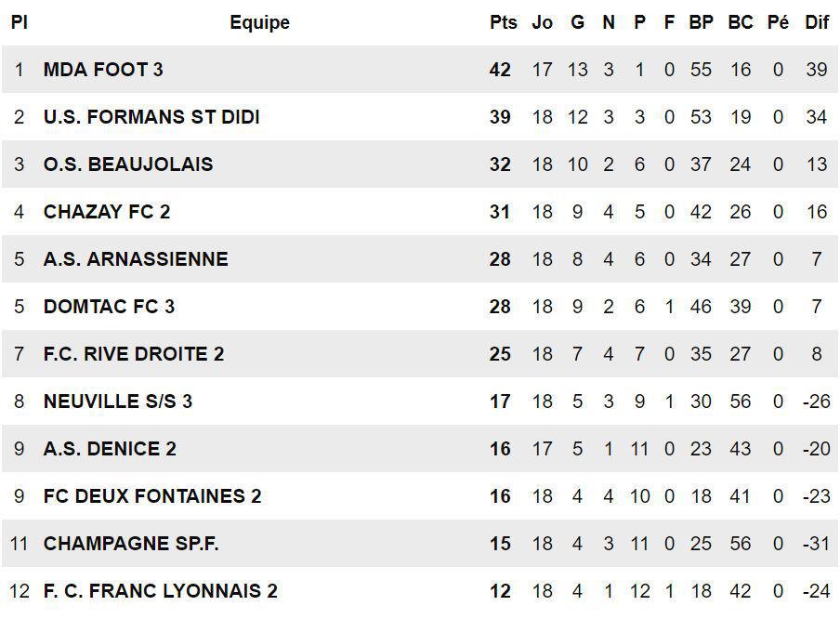Click the Jo column header
Viewport: 840px width, 619px height.
pyautogui.click(x=542, y=22)
